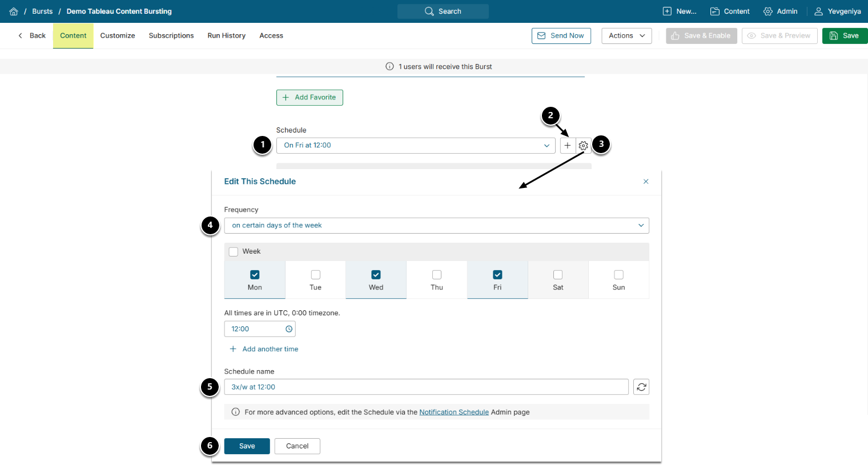The image size is (868, 469).
Task: Click the envelope icon on Send Now
Action: pos(541,35)
